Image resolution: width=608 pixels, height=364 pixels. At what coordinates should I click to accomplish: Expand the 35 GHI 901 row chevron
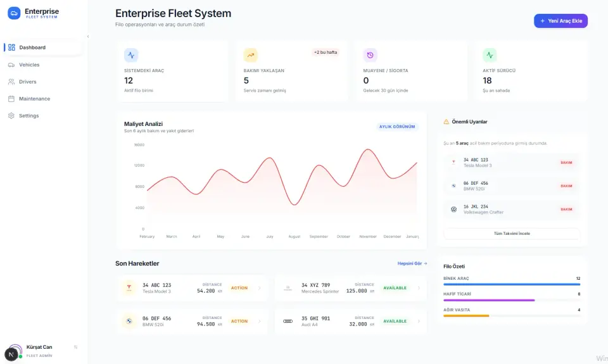pos(419,322)
